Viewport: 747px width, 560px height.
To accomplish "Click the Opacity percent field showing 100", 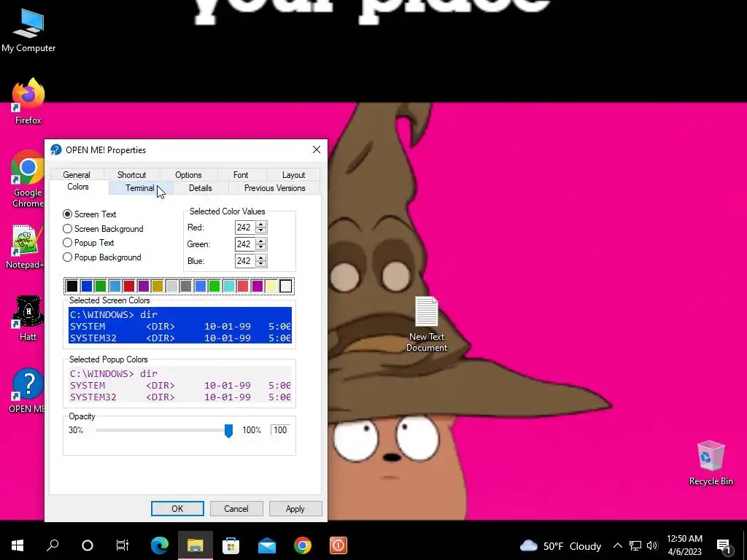I will tap(280, 430).
